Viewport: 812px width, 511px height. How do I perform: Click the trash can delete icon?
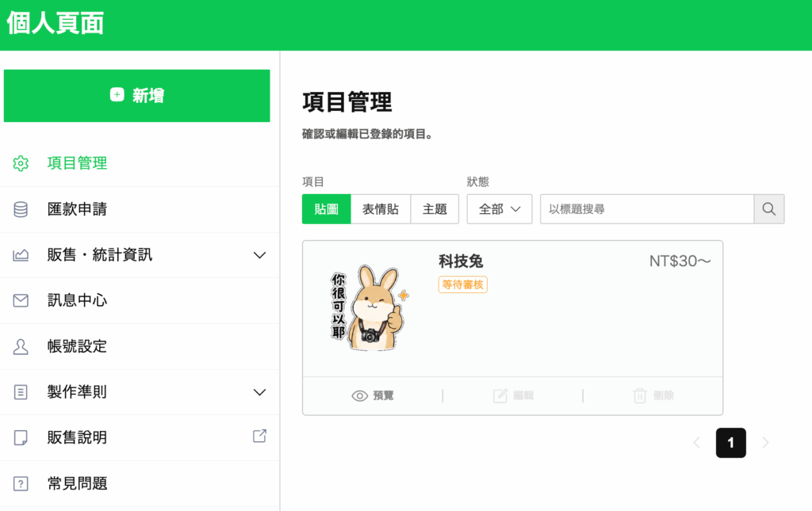click(640, 395)
